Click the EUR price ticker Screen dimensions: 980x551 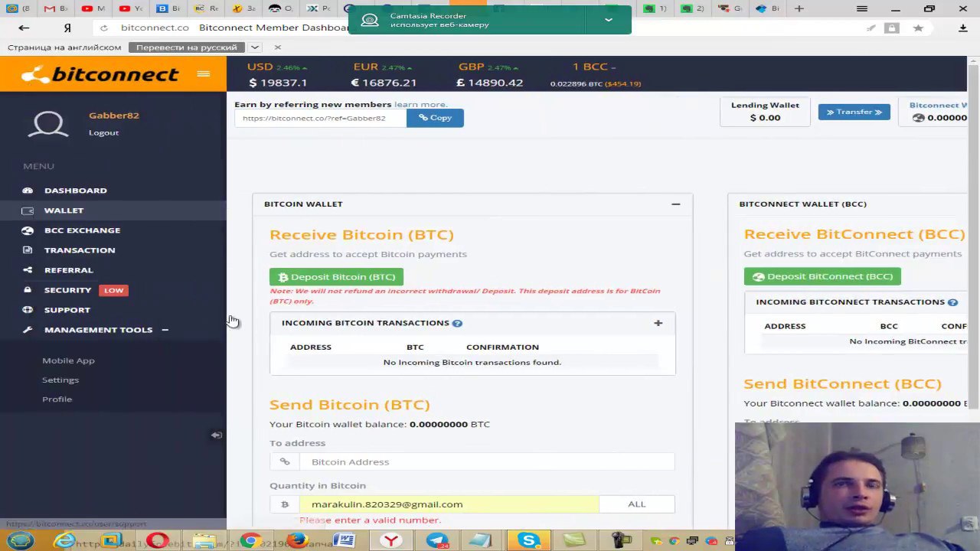pyautogui.click(x=384, y=74)
